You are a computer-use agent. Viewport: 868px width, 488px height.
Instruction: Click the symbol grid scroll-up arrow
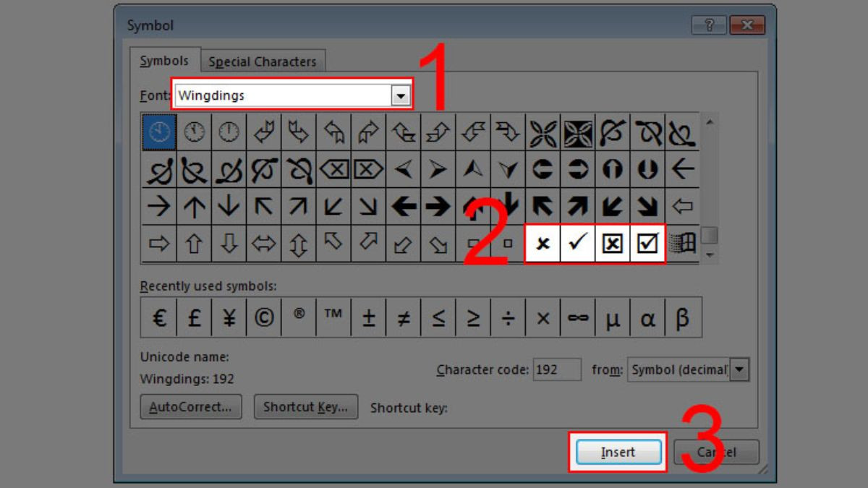click(x=710, y=122)
